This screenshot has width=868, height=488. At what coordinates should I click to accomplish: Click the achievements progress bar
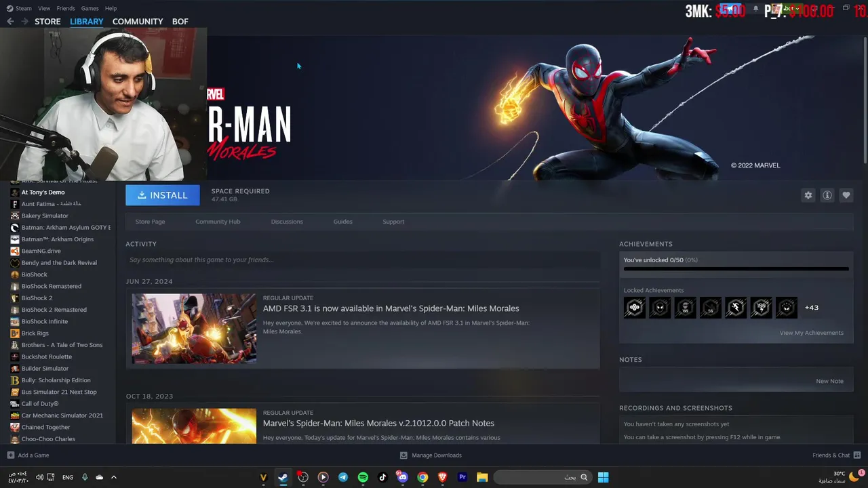[736, 269]
